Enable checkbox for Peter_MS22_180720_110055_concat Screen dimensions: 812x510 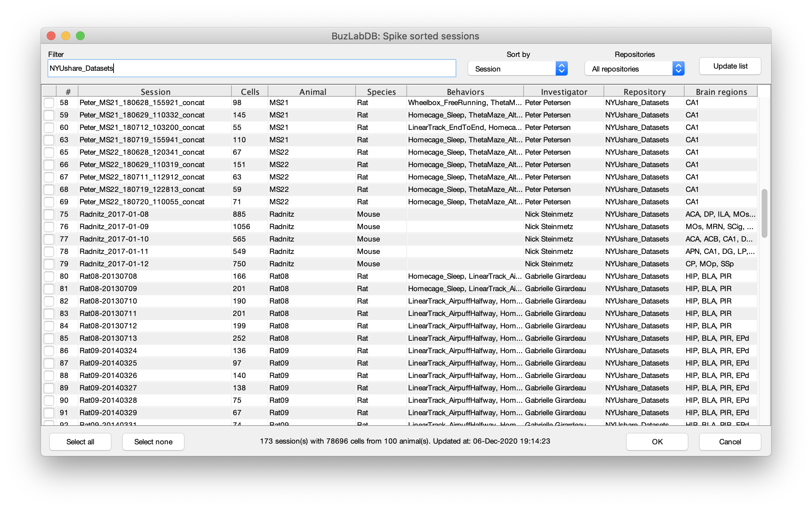(x=49, y=202)
